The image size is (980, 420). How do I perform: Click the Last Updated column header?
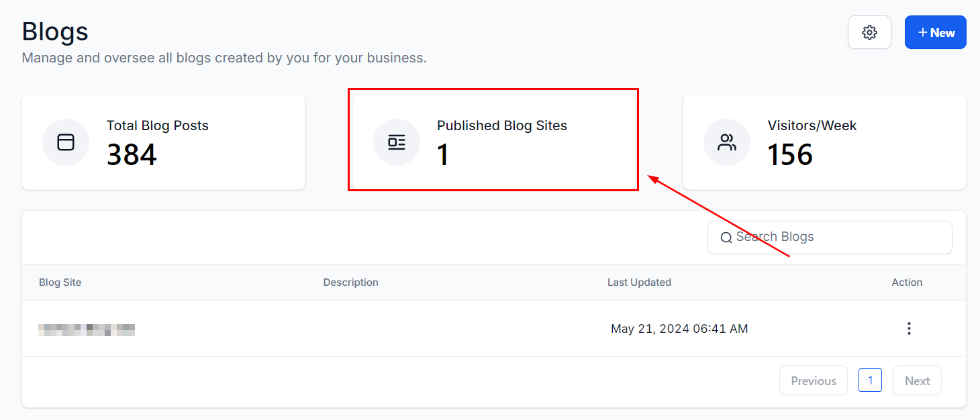coord(639,282)
